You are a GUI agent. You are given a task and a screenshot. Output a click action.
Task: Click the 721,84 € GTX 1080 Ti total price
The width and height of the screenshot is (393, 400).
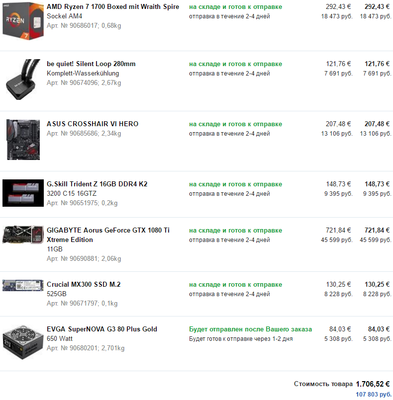tap(377, 230)
